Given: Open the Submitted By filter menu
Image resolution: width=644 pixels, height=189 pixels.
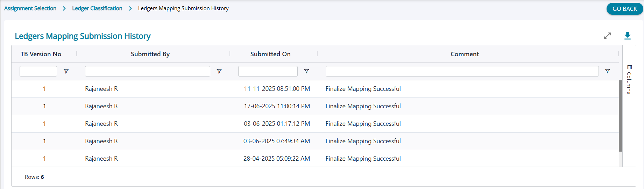Looking at the screenshot, I should [219, 71].
